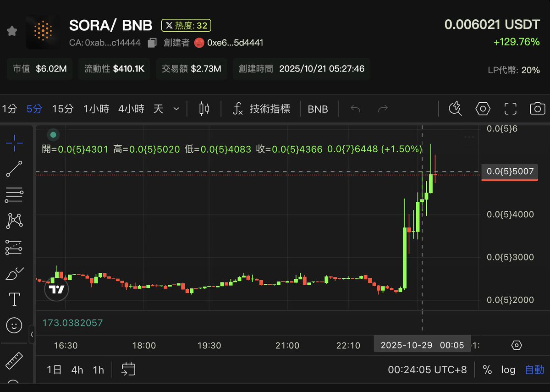
Task: Click the 0.0{5}5007 price label
Action: [510, 172]
